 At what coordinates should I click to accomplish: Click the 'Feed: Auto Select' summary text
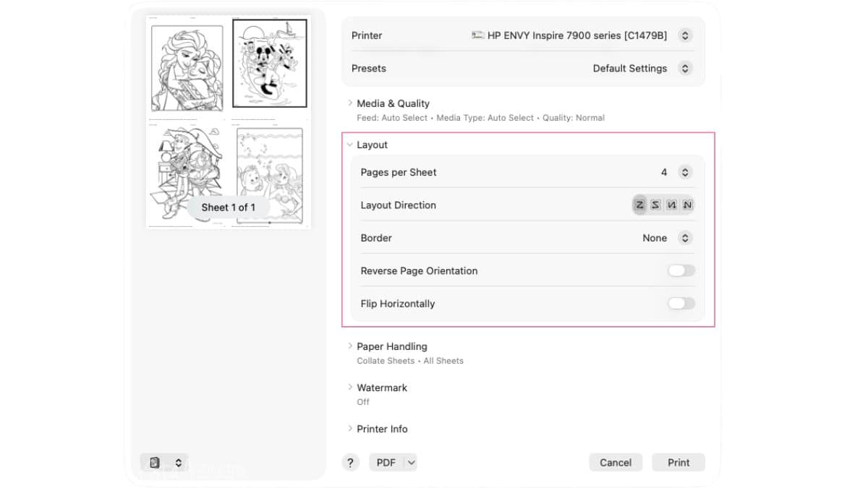point(391,118)
